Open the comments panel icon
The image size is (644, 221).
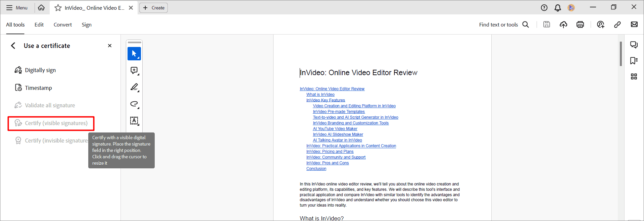(x=634, y=45)
